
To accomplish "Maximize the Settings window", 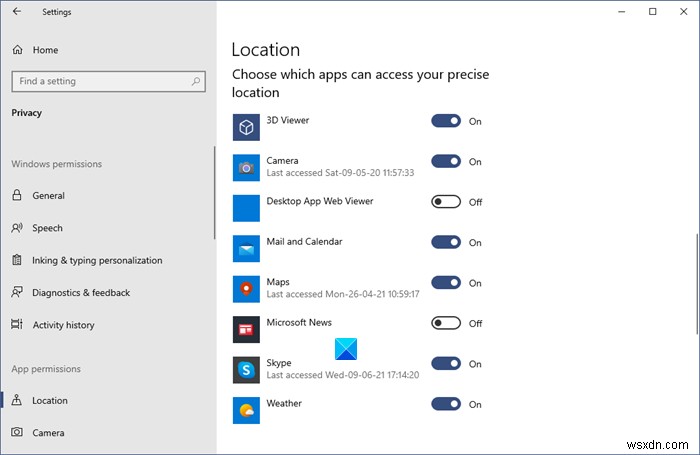I will (x=652, y=12).
